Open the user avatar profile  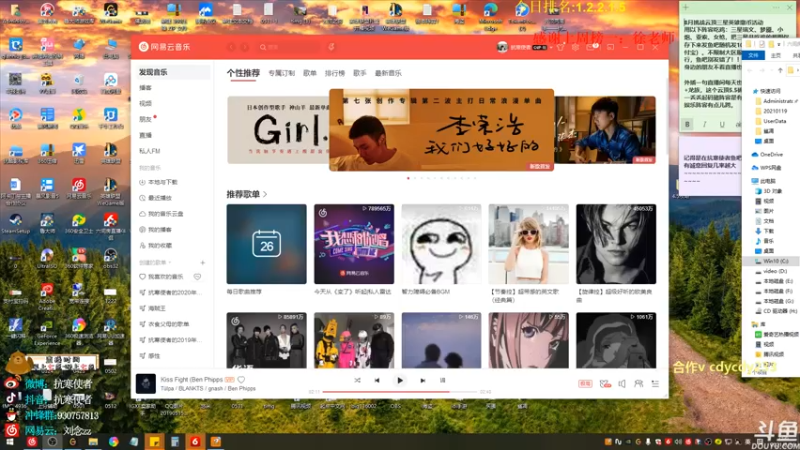[x=502, y=47]
